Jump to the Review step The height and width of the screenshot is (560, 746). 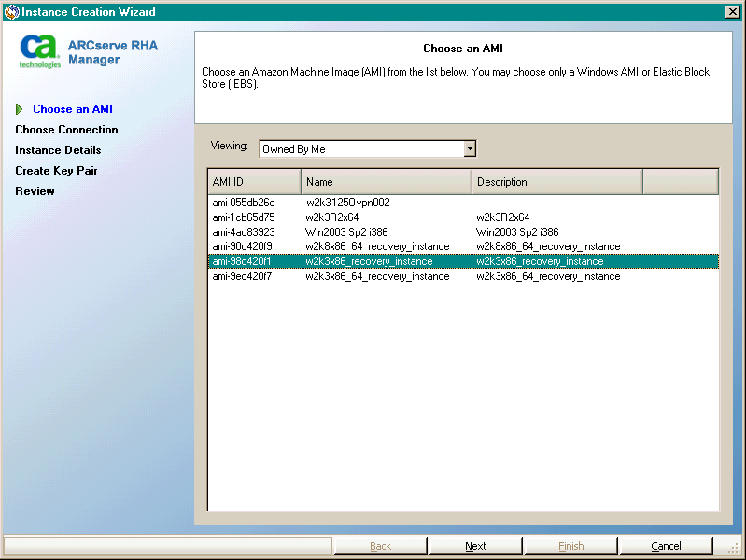[x=35, y=191]
